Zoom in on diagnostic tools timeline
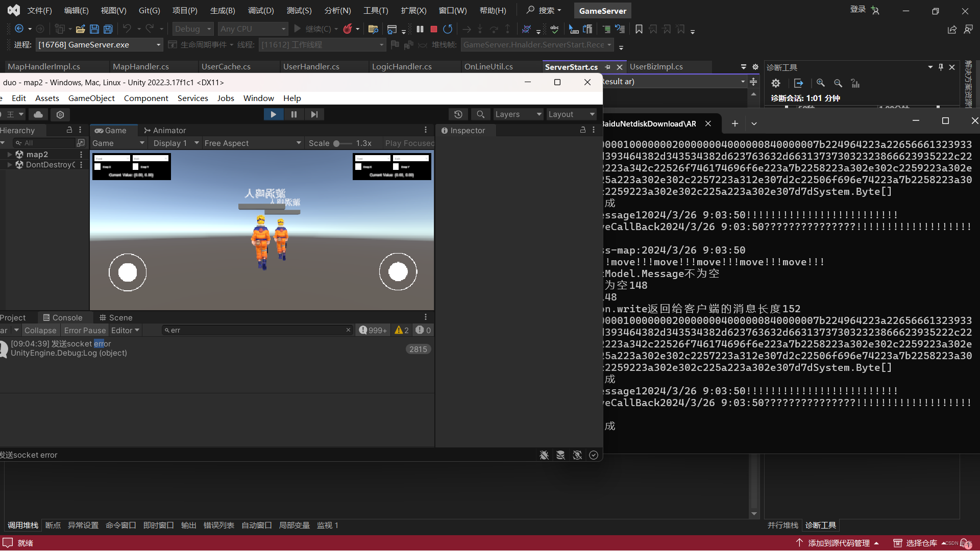Viewport: 980px width, 551px height. click(821, 83)
